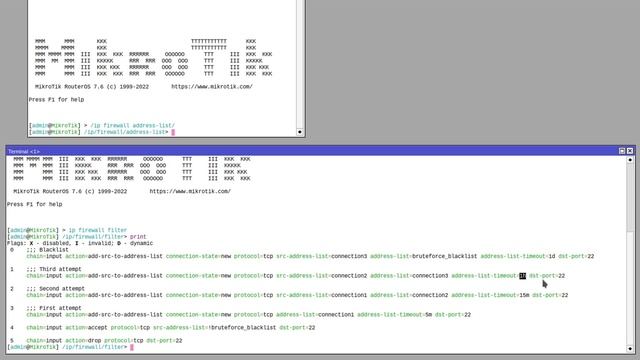Click cursor at '/ip/firewall/address-list>' prompt
This screenshot has height=360, width=640.
[x=173, y=132]
